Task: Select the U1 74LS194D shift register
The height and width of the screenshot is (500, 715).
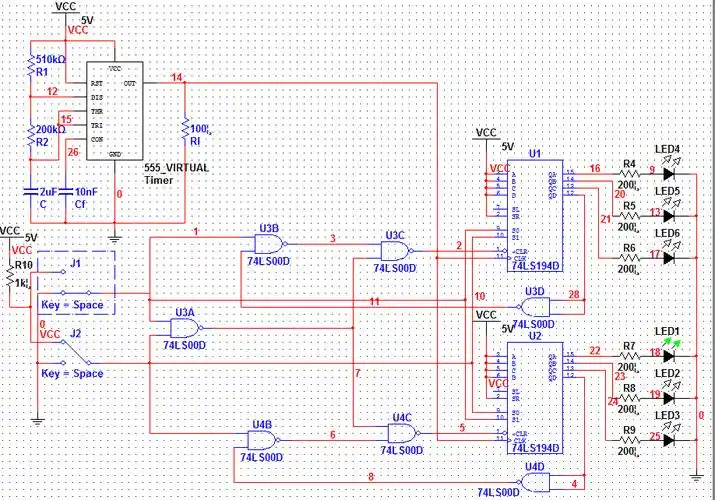Action: (535, 216)
